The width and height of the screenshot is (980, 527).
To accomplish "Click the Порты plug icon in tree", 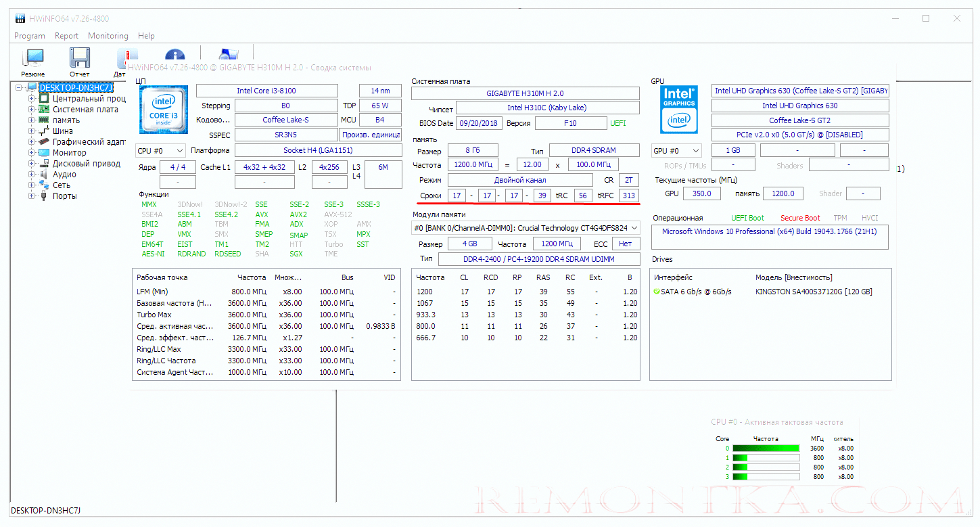I will click(x=44, y=196).
